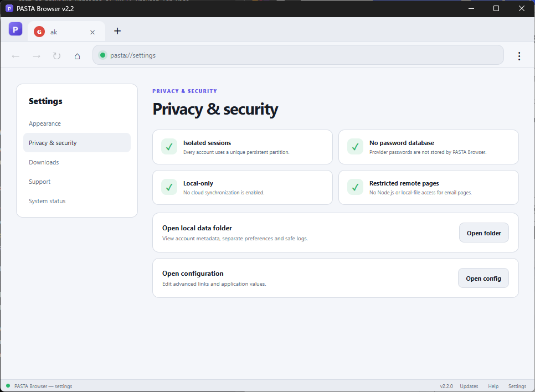
Task: Maximize the PASTA Browser window
Action: 496,8
